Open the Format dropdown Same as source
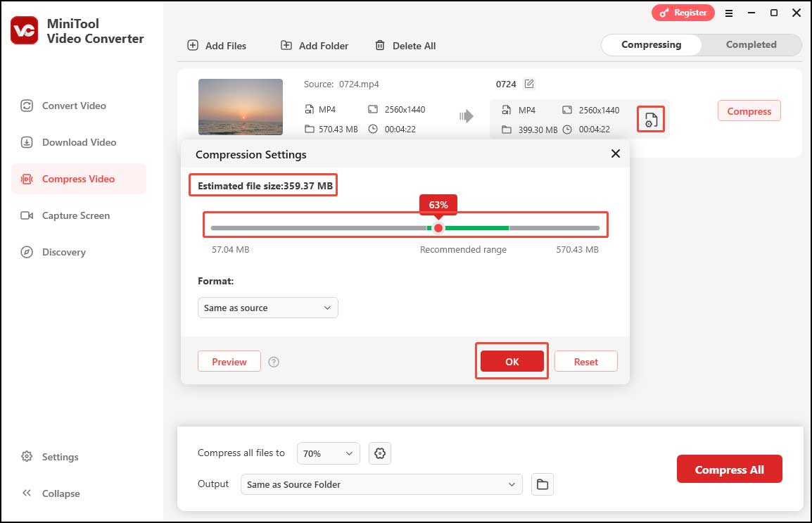Viewport: 812px width, 523px height. point(267,308)
